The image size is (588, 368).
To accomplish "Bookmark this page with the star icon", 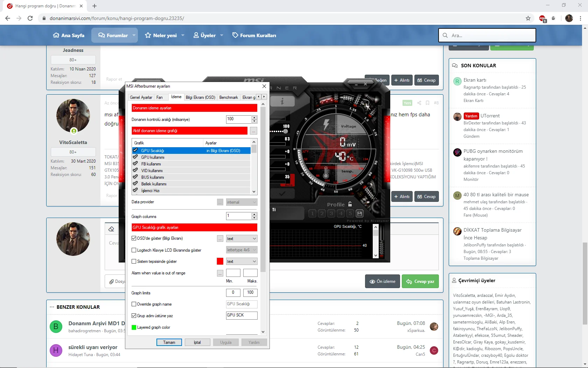I will [x=528, y=18].
